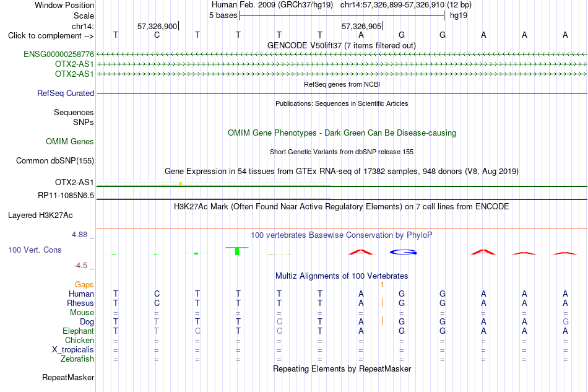Select the Human species row label
Viewport: 588px width, 392px height.
(81, 294)
